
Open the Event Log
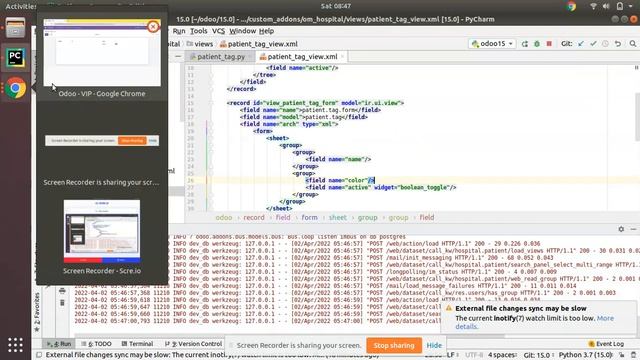coord(606,344)
